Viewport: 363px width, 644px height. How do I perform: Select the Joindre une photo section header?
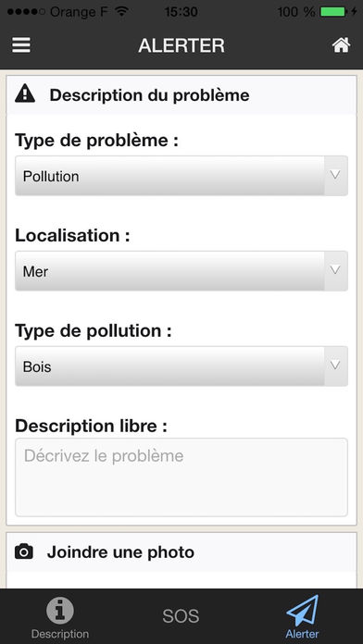[181, 552]
